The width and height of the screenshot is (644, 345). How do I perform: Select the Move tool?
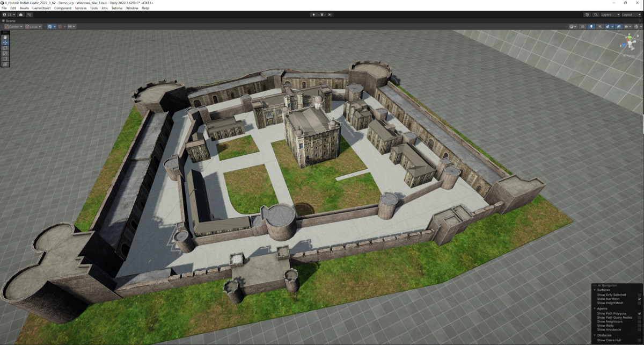tap(5, 43)
